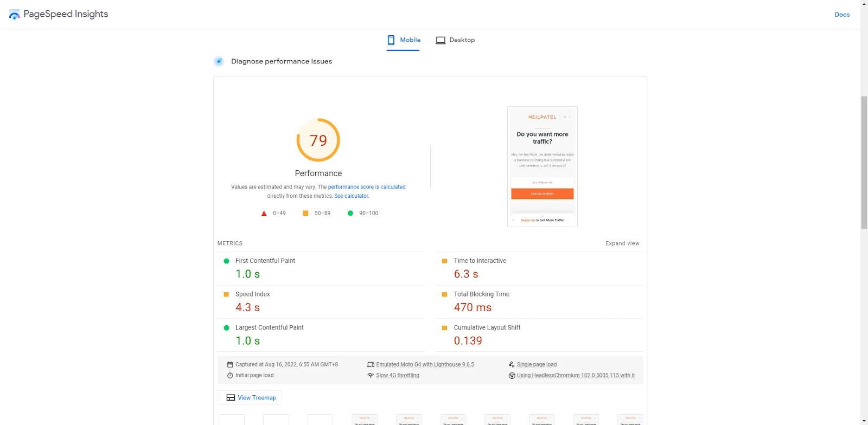Open the See calculator link
Image resolution: width=868 pixels, height=425 pixels.
[352, 196]
